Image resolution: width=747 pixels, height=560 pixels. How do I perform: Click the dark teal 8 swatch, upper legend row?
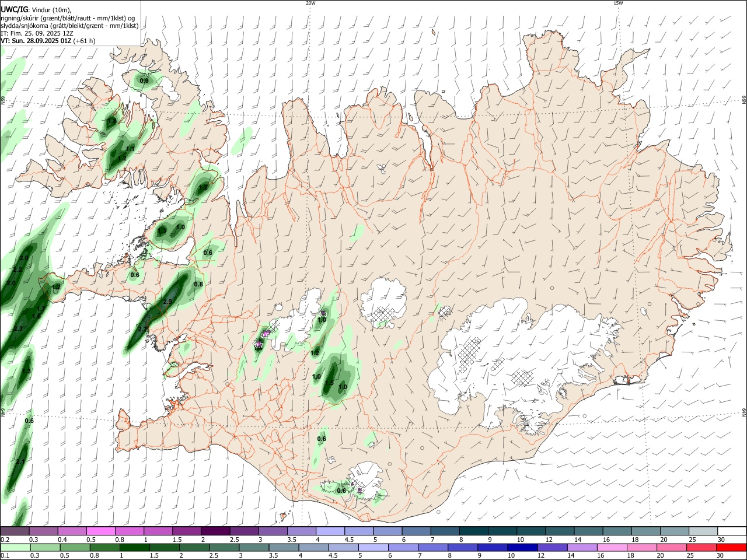click(x=473, y=531)
